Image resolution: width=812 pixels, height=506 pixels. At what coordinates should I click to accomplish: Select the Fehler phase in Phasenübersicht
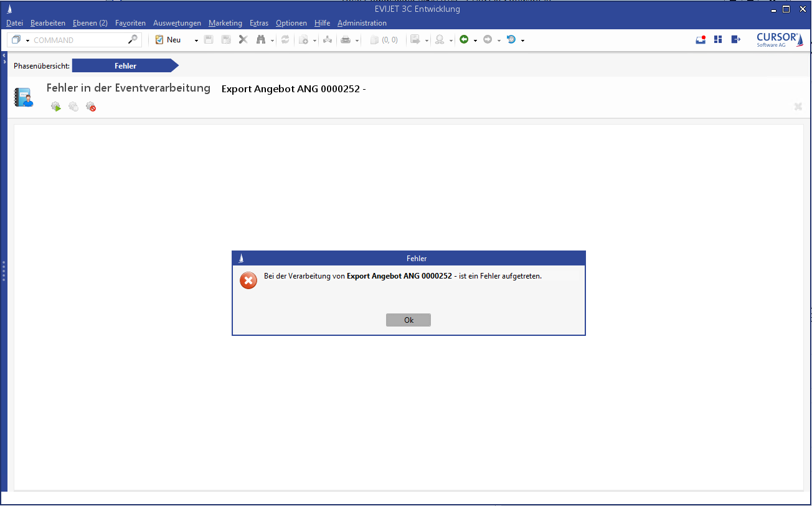pyautogui.click(x=125, y=65)
